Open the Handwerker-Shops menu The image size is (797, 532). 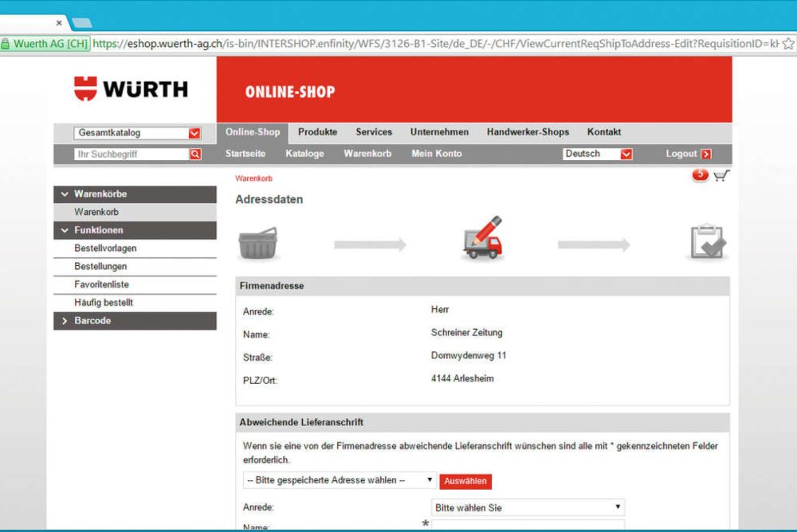(528, 132)
